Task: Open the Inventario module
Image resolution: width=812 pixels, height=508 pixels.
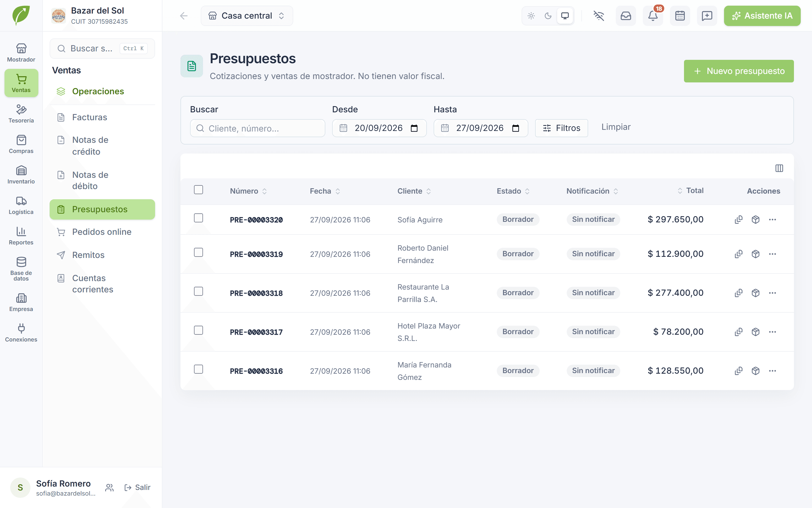Action: coord(21,175)
